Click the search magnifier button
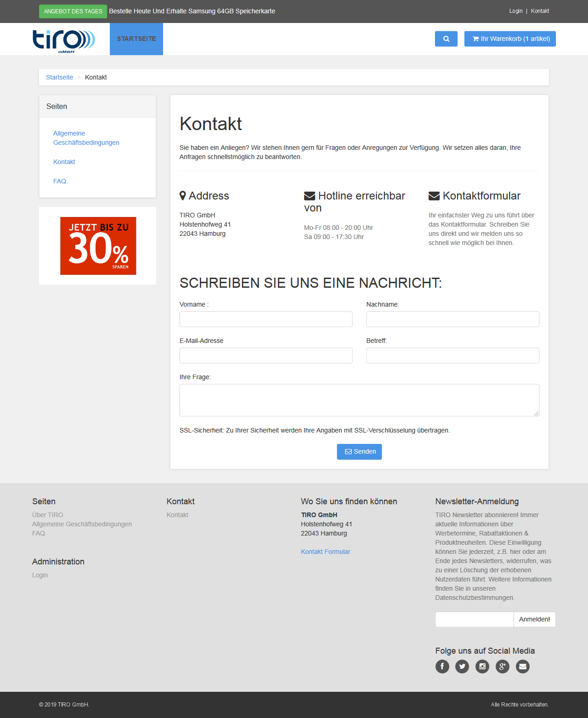The image size is (588, 718). click(x=446, y=39)
